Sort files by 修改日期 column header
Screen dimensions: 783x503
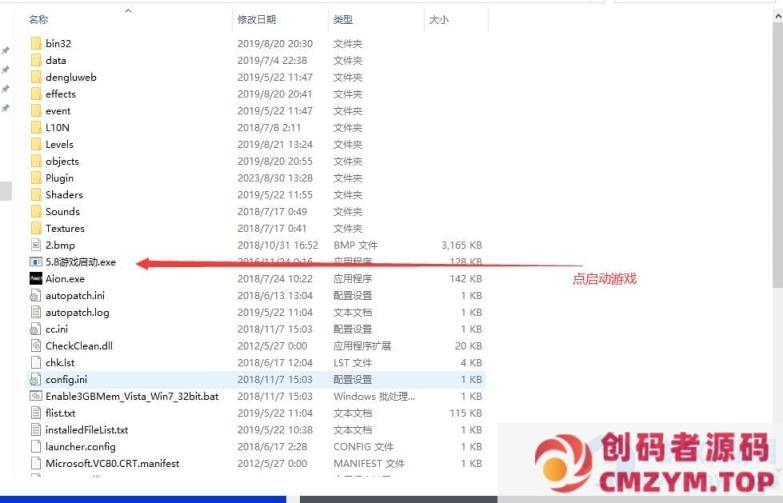(x=257, y=19)
